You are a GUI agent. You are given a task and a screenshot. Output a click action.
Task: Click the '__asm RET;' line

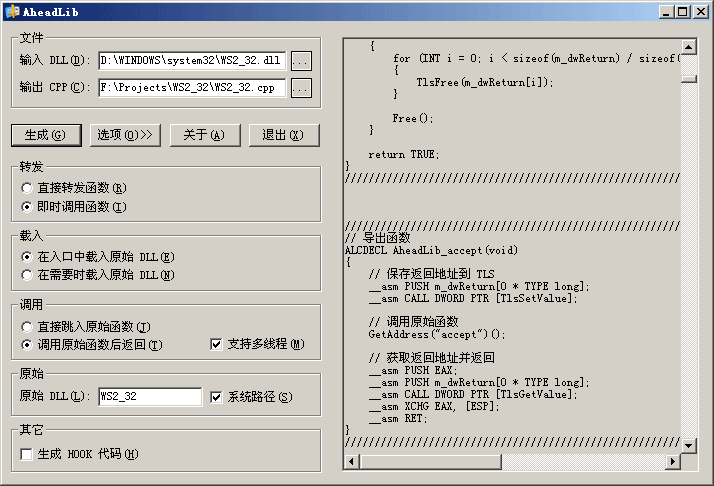click(x=398, y=418)
